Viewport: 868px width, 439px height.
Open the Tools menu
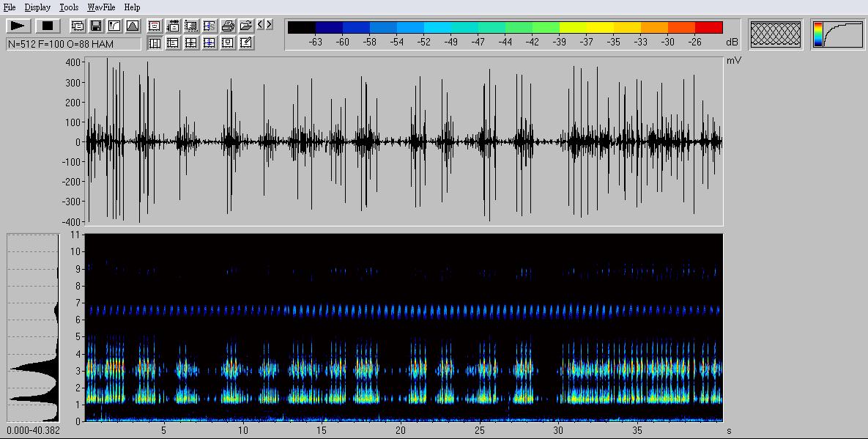69,7
